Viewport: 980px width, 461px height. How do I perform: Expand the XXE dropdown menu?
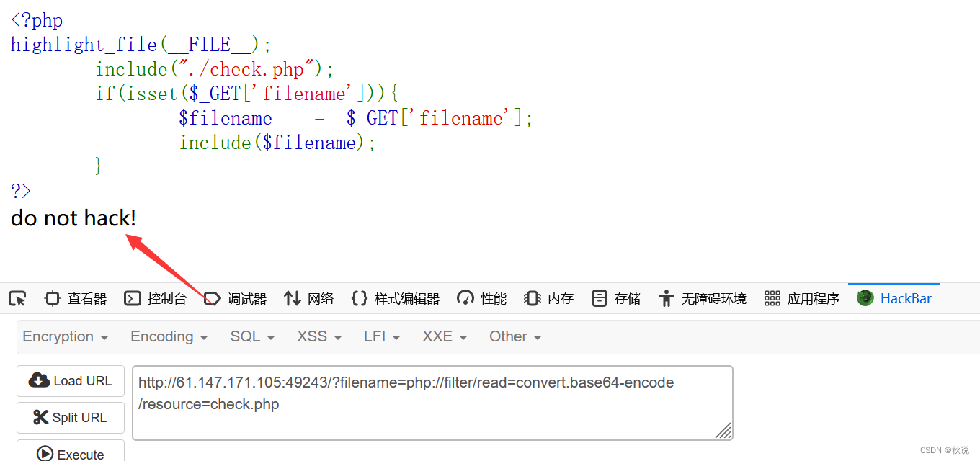click(445, 336)
